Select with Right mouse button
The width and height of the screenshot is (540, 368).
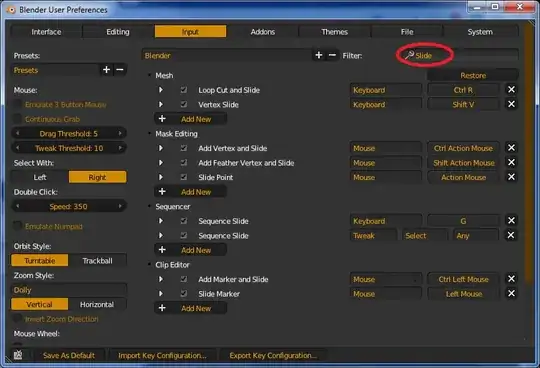point(97,177)
